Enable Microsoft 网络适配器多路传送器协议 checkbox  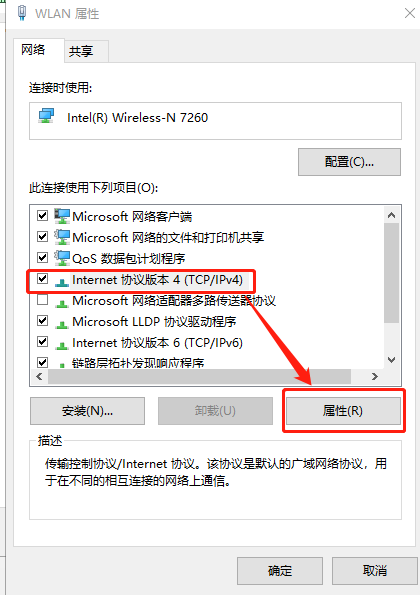click(x=42, y=300)
